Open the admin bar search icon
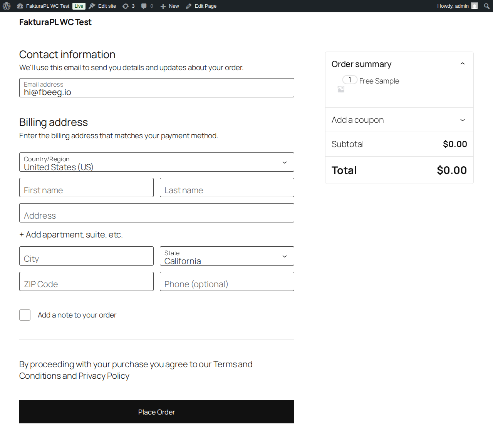493x448 pixels. pos(487,6)
